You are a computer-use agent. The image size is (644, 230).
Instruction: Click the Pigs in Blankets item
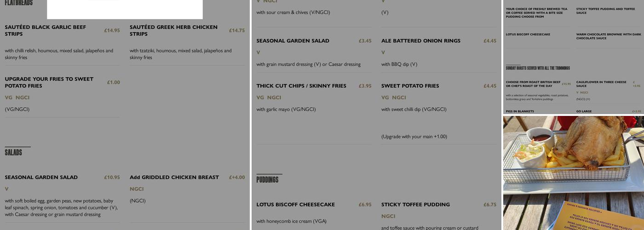[520, 111]
